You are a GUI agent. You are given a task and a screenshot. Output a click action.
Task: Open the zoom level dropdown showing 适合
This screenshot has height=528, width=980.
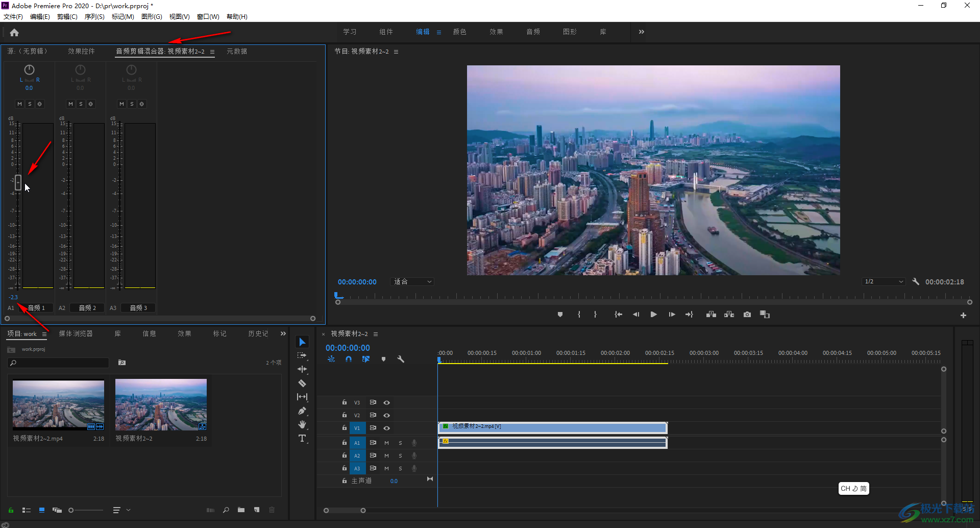coord(412,281)
